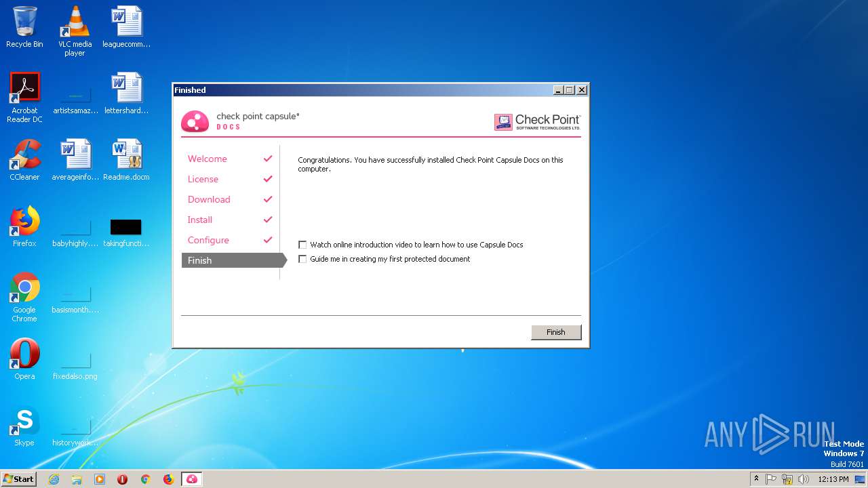Open averageinfo Word document on desktop
Screen dimensions: 868x488
(x=75, y=161)
